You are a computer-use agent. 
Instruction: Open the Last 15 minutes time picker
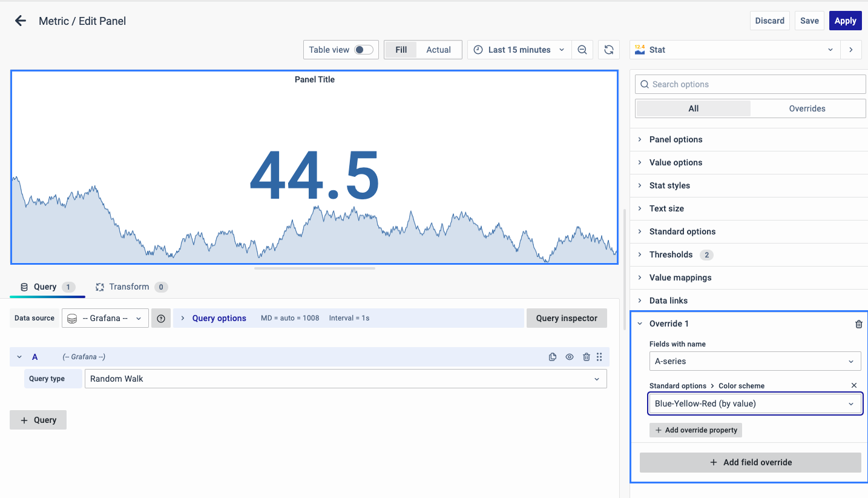point(519,50)
